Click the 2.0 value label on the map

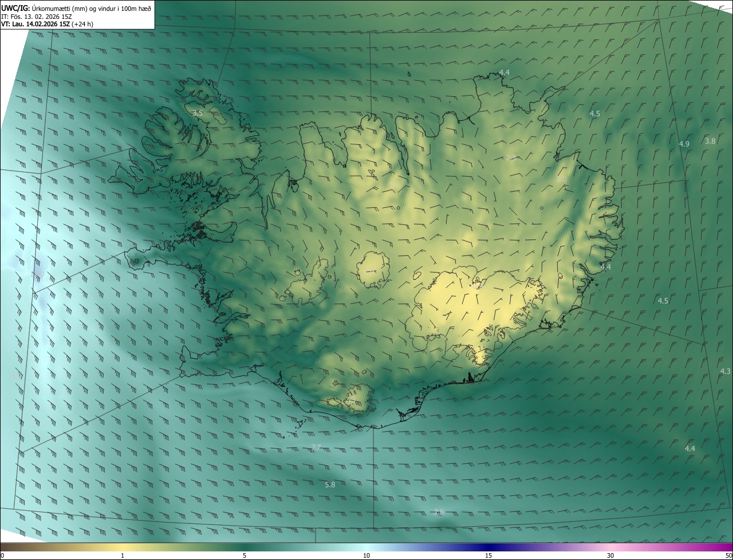561,179
